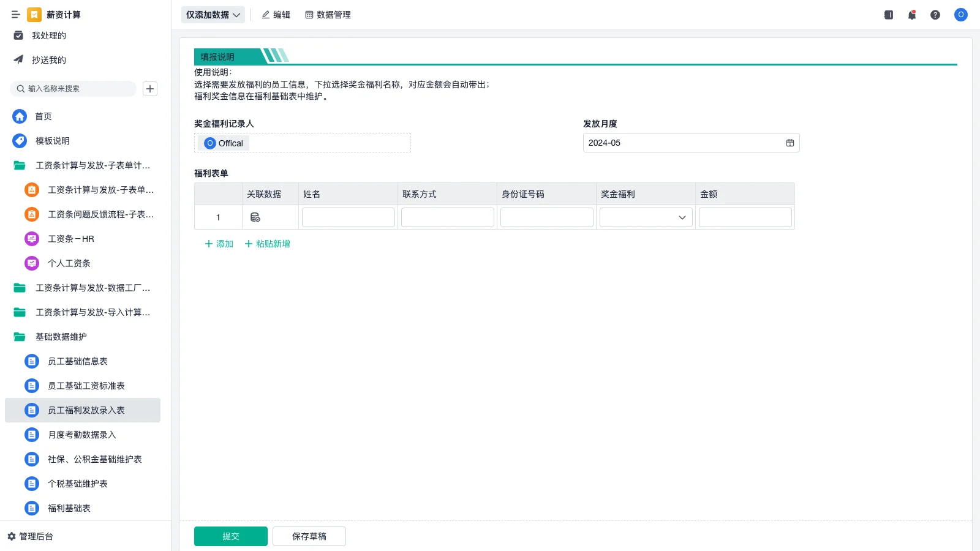Screen dimensions: 980x551
Task: Click the 员工基础工资标准表 form icon
Action: coord(32,386)
